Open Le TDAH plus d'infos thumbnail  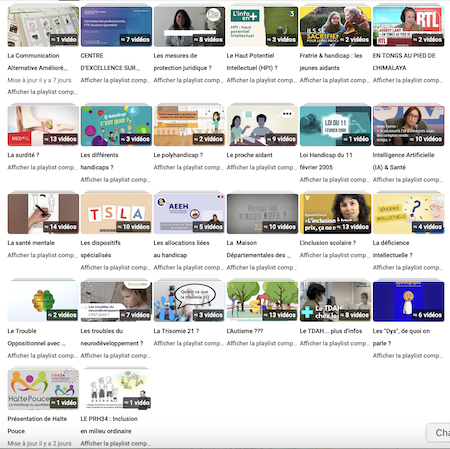pos(335,302)
